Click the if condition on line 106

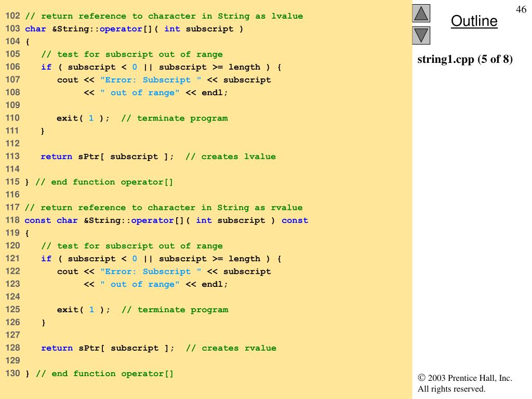(161, 67)
